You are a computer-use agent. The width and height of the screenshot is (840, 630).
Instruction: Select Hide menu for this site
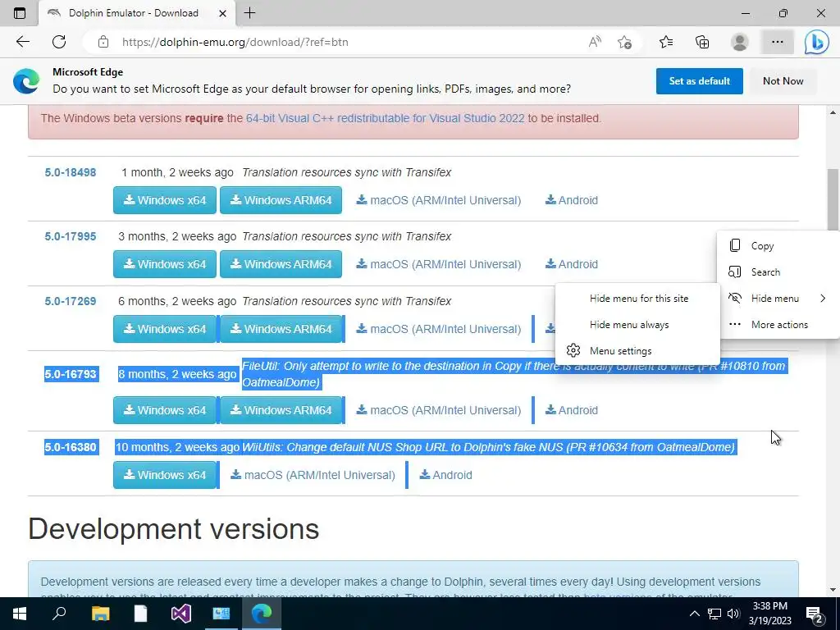(637, 299)
